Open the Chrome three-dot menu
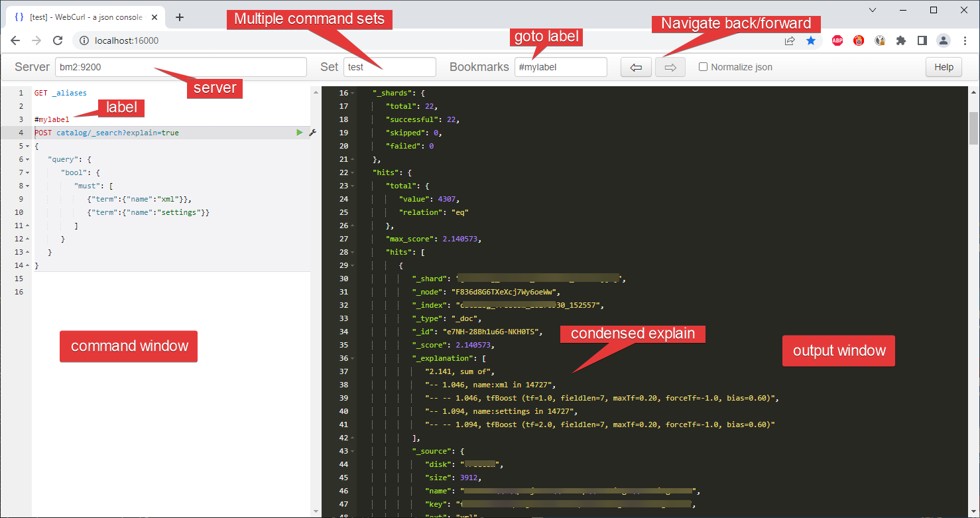This screenshot has width=980, height=518. pyautogui.click(x=964, y=40)
